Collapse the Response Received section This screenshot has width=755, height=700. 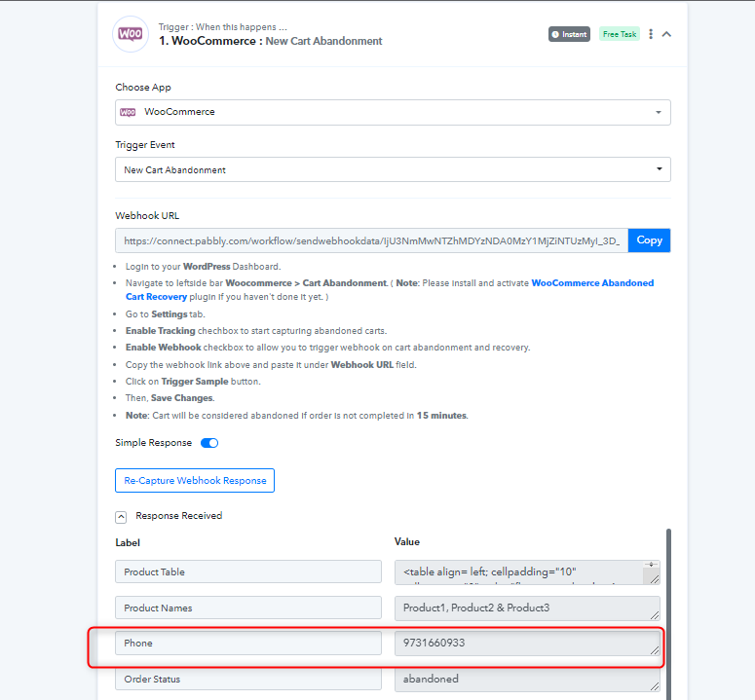(x=121, y=517)
